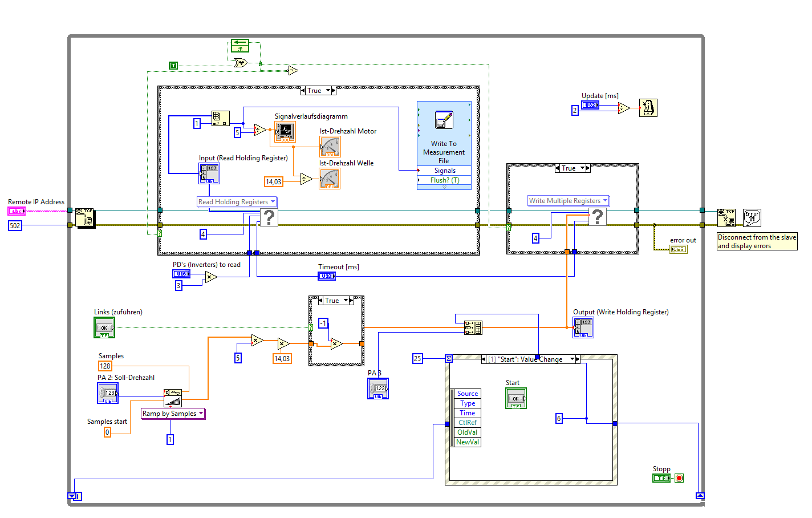Click the Ist-Drehzahl Welle gauge terminal
812x518 pixels.
(330, 179)
